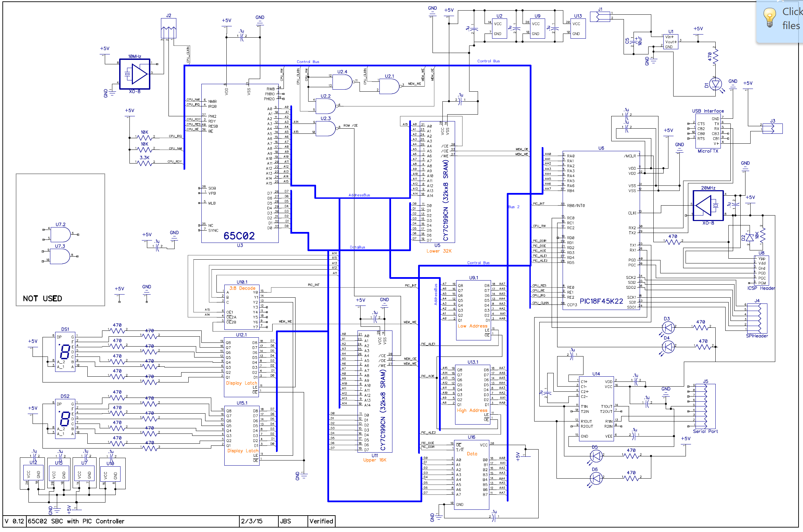Select the unused U7.3 gate symbol
This screenshot has height=532, width=803.
[x=60, y=256]
